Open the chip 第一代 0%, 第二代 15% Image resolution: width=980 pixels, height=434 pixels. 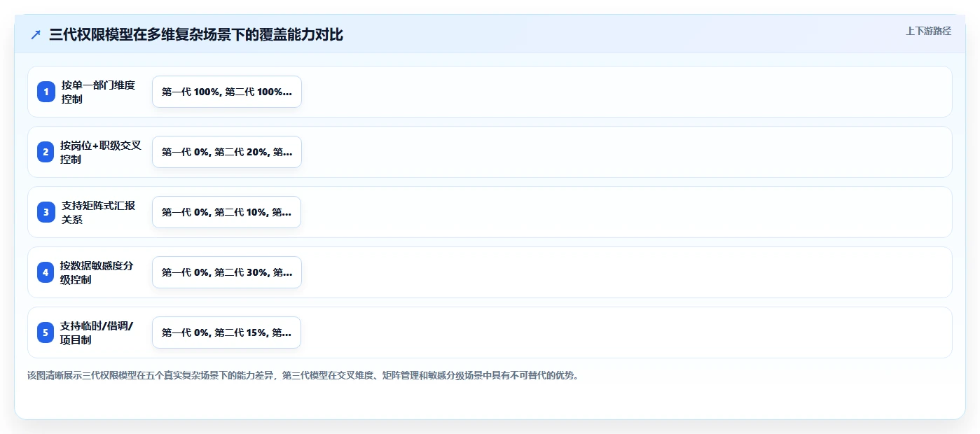[x=227, y=332]
